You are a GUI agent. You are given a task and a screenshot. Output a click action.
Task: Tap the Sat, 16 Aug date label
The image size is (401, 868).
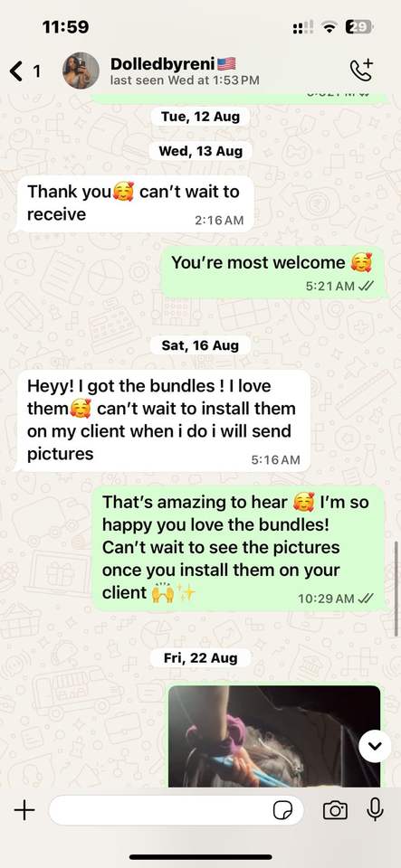[x=200, y=345]
